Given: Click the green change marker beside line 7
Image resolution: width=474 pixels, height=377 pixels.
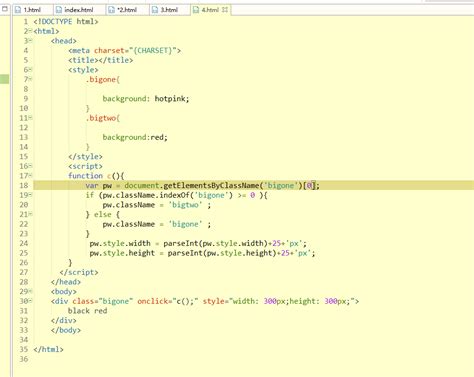Looking at the screenshot, I should click(x=4, y=79).
